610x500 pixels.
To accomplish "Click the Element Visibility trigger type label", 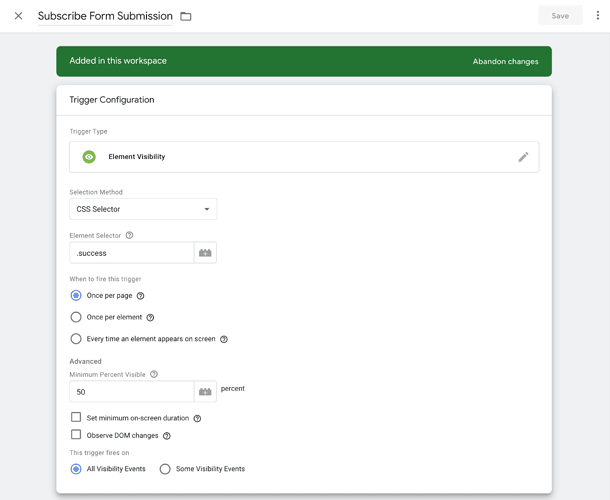I will click(137, 157).
